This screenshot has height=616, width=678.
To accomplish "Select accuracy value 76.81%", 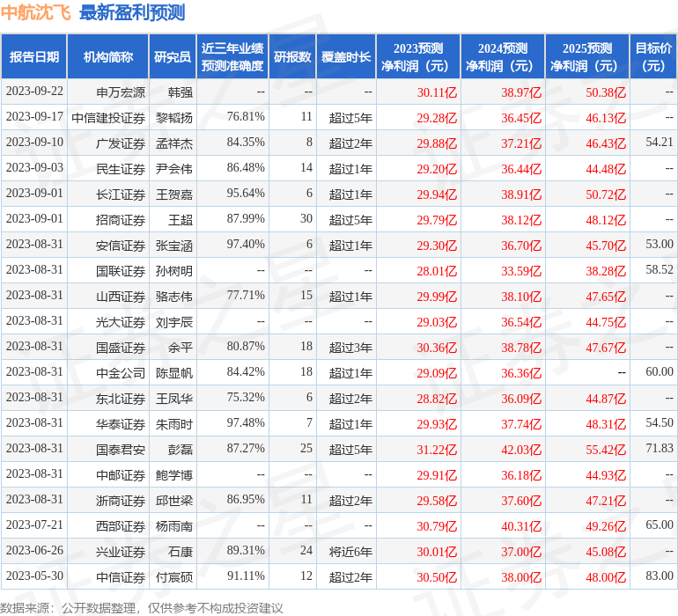I will pos(246,117).
